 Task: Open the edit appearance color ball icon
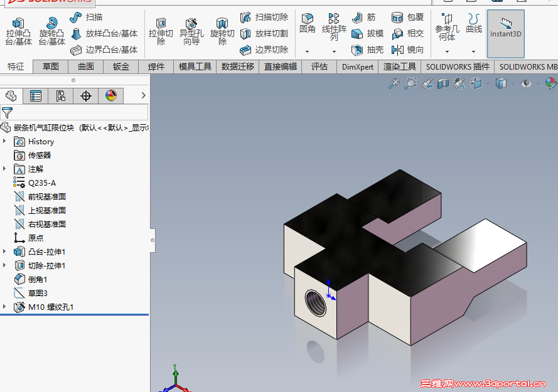coord(551,84)
